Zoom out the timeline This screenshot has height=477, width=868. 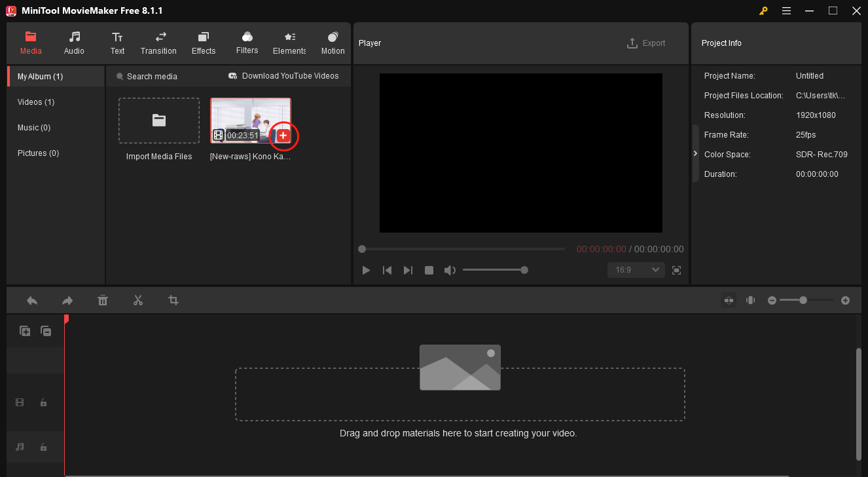(772, 300)
